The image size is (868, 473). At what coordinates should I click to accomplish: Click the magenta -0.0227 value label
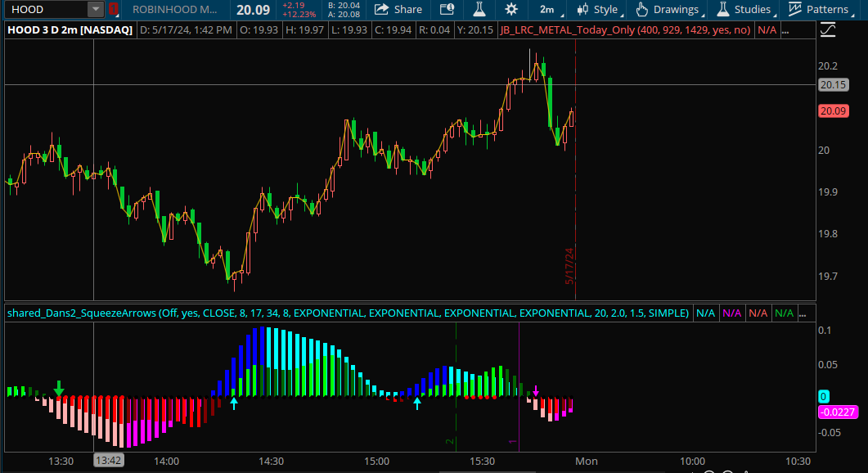837,412
